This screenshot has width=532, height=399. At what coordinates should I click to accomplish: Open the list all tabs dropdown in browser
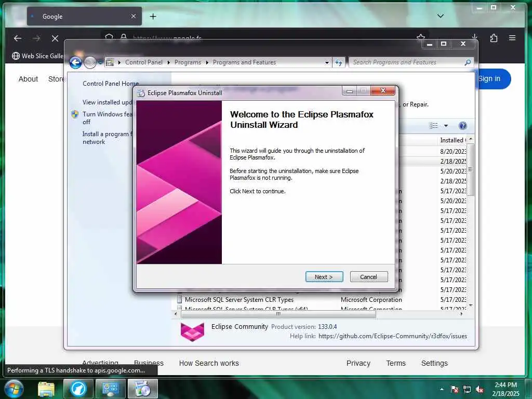point(441,16)
